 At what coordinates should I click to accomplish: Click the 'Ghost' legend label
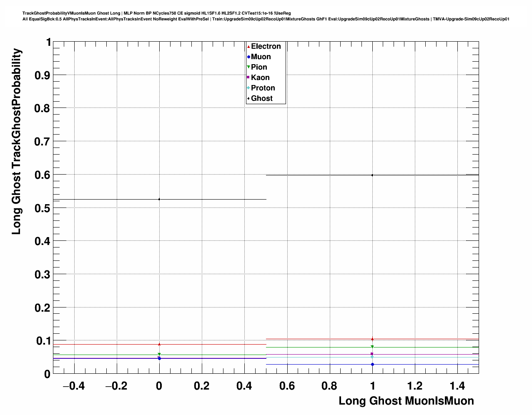pyautogui.click(x=262, y=98)
